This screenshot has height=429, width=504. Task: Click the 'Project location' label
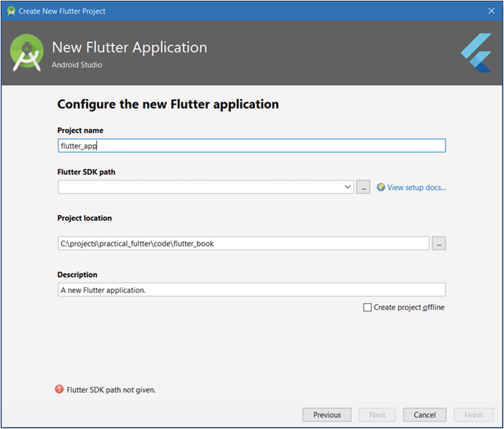84,218
